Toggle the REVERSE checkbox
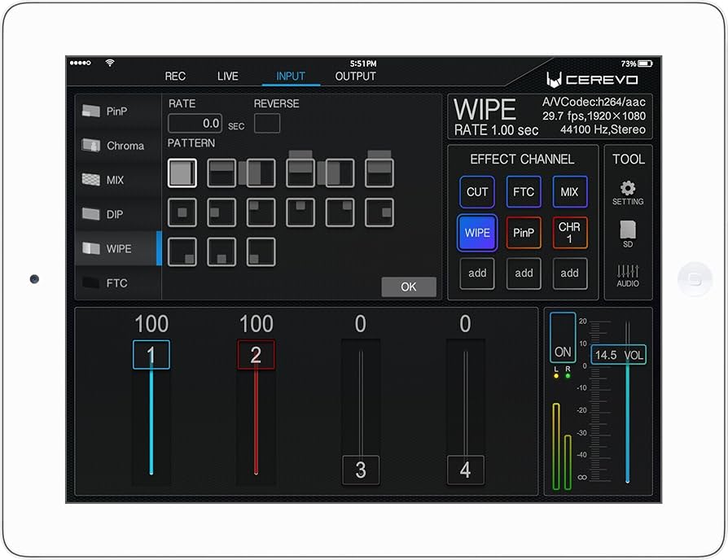Image resolution: width=728 pixels, height=560 pixels. (x=267, y=123)
